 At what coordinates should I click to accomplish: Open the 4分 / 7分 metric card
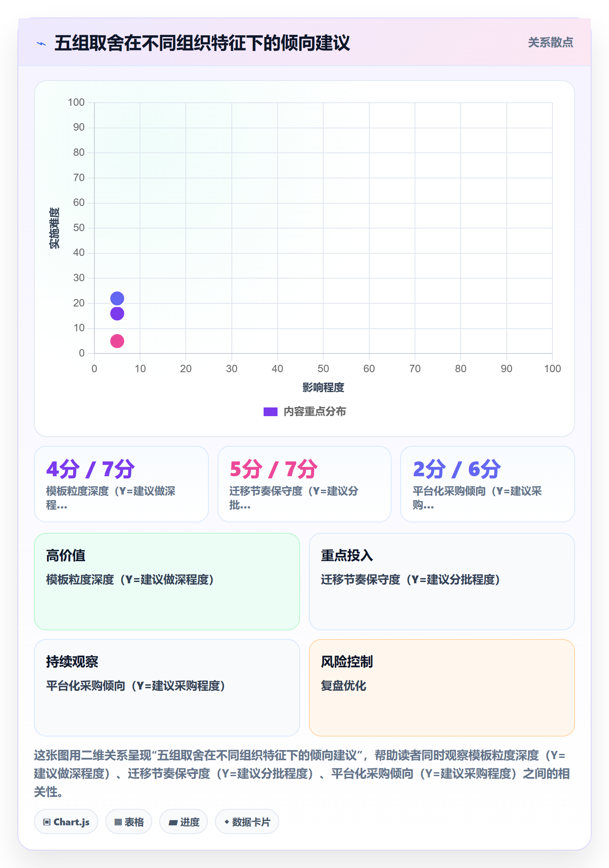point(121,484)
